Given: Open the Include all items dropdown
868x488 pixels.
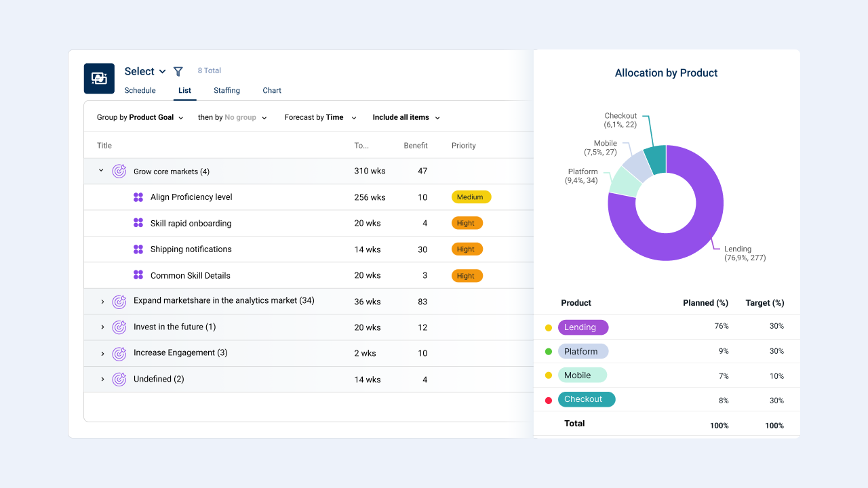Looking at the screenshot, I should pyautogui.click(x=406, y=117).
